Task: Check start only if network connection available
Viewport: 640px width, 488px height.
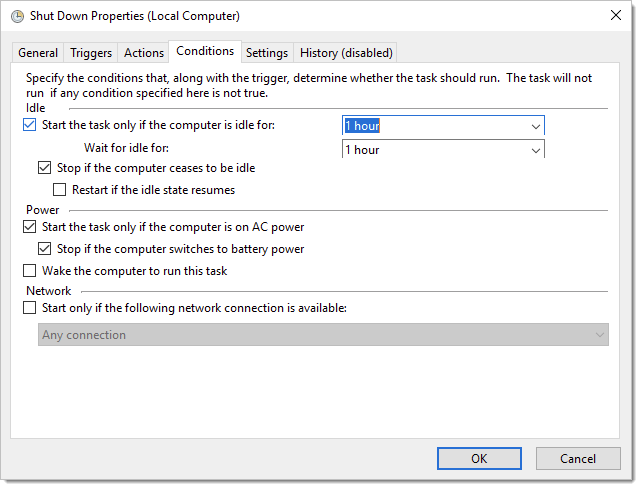Action: click(29, 309)
